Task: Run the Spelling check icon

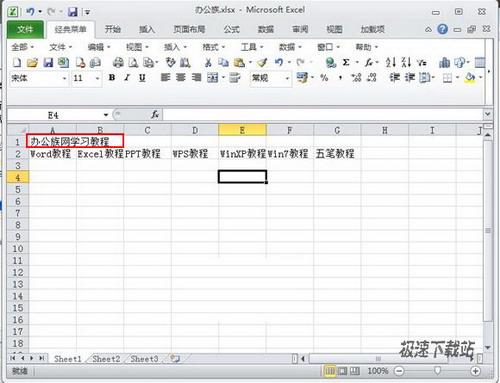Action: pyautogui.click(x=171, y=62)
